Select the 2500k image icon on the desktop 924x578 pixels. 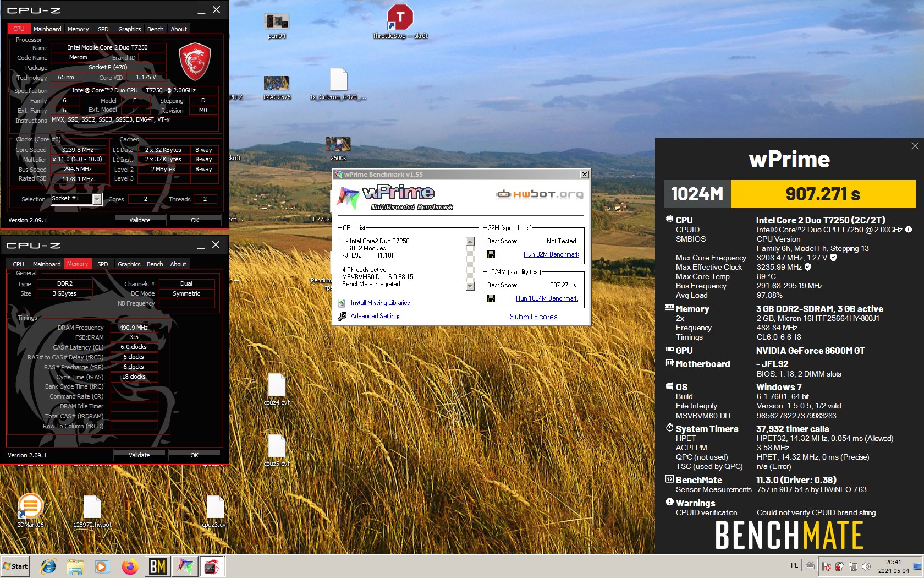coord(338,148)
